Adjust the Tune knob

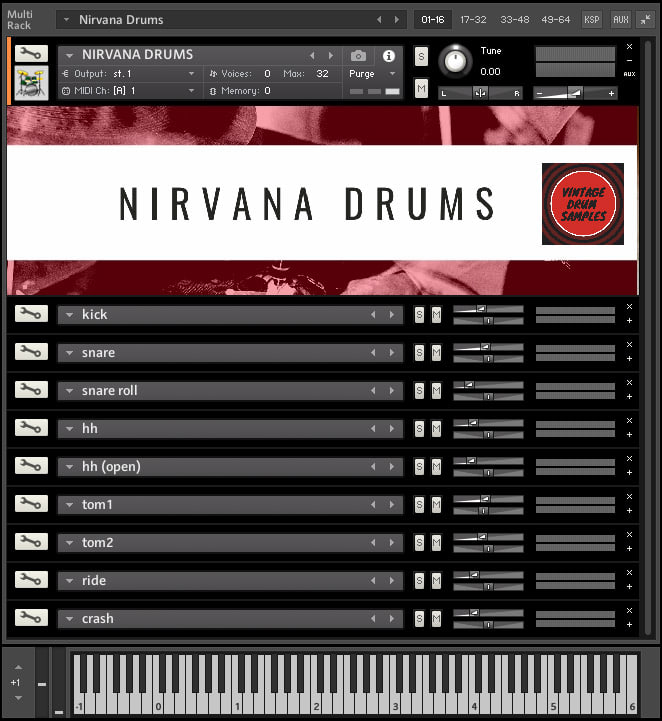pos(455,61)
